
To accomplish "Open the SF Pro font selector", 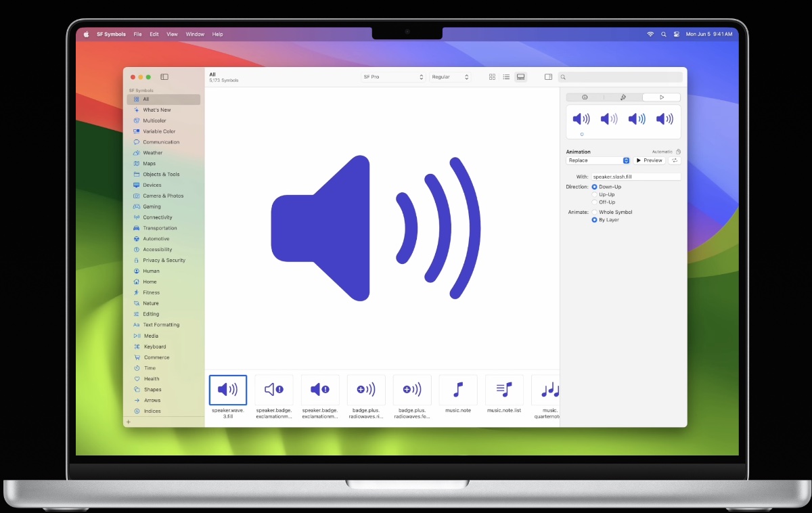I will pyautogui.click(x=392, y=76).
